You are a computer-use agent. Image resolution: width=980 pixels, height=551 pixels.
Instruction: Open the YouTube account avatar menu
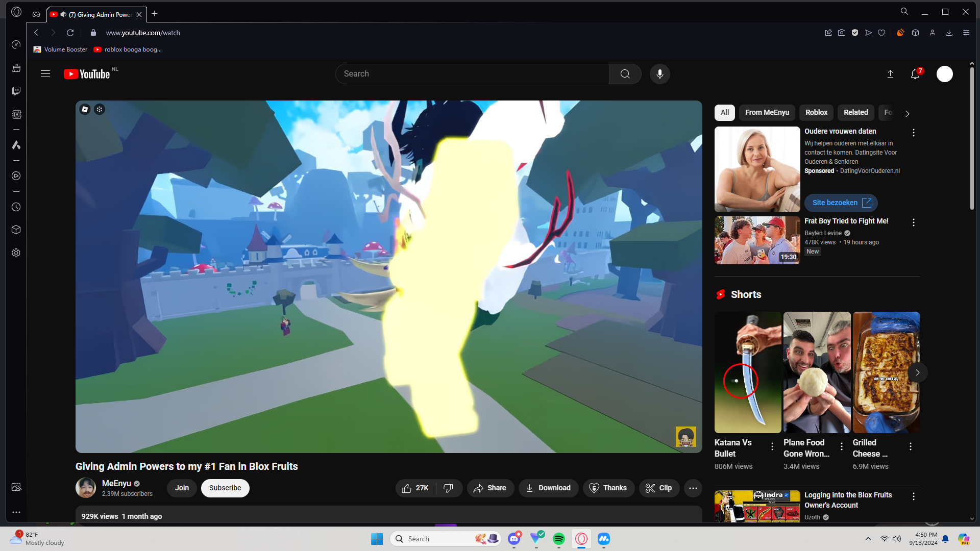(x=945, y=74)
